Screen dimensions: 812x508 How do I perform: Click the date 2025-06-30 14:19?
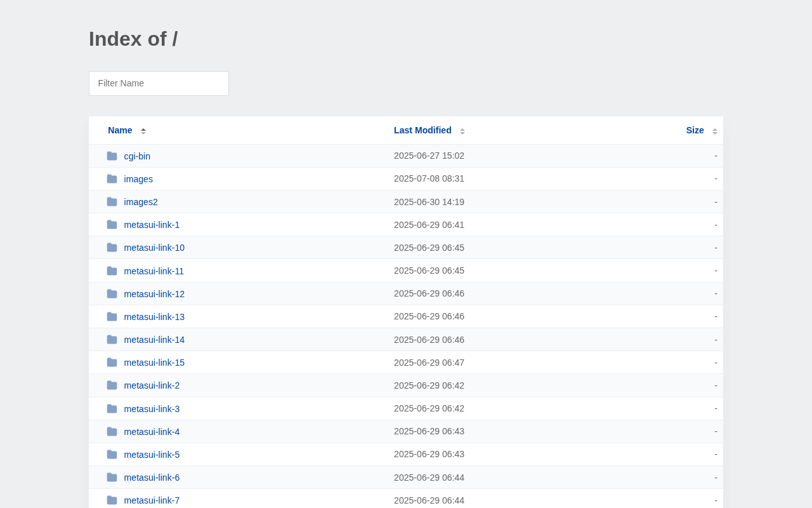click(x=429, y=202)
